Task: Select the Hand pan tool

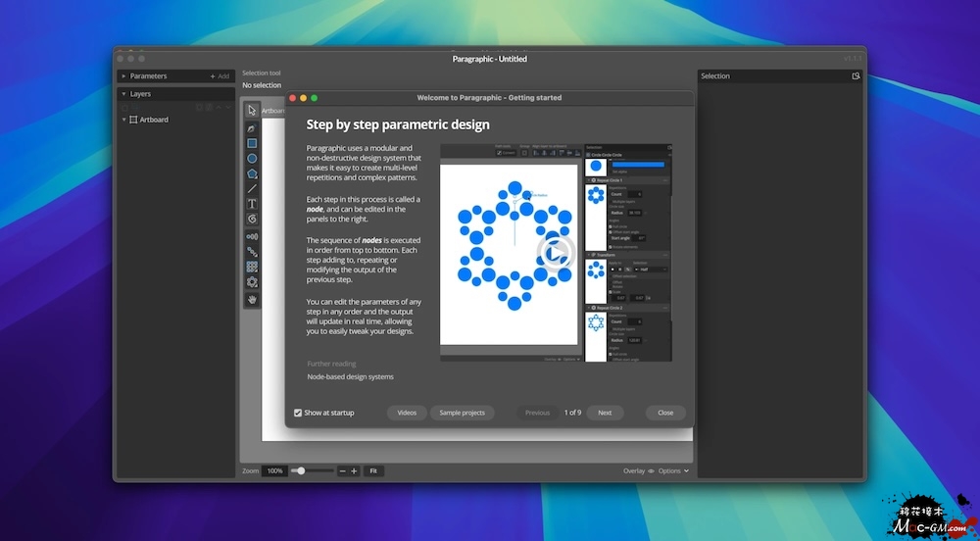Action: tap(252, 299)
